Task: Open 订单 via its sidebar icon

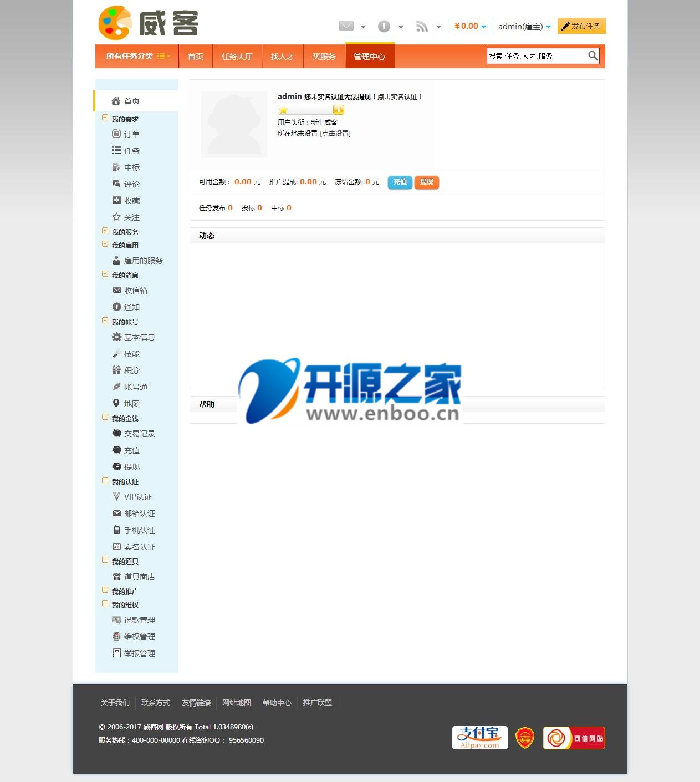Action: click(116, 134)
